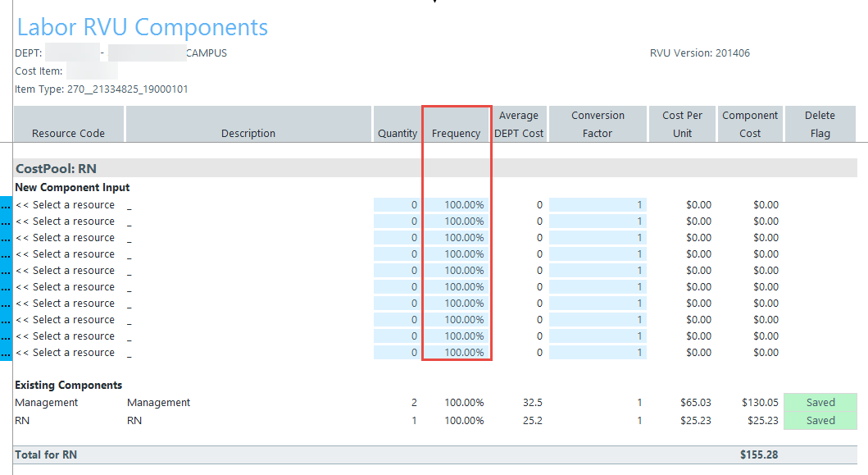Select Management quantity value 2
The width and height of the screenshot is (868, 475).
414,403
